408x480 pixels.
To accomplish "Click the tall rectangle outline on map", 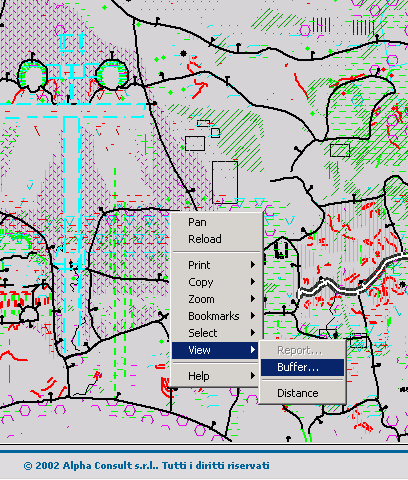I will click(225, 182).
